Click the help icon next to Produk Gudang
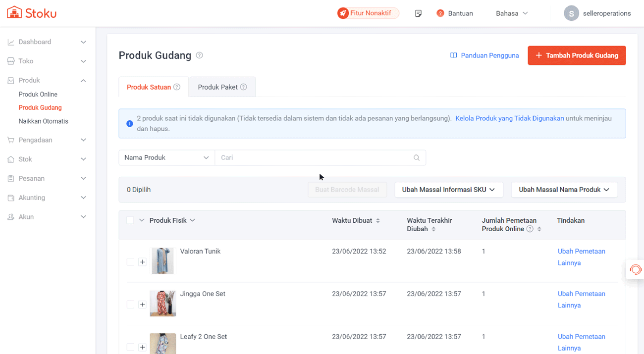The height and width of the screenshot is (354, 644). [x=199, y=55]
